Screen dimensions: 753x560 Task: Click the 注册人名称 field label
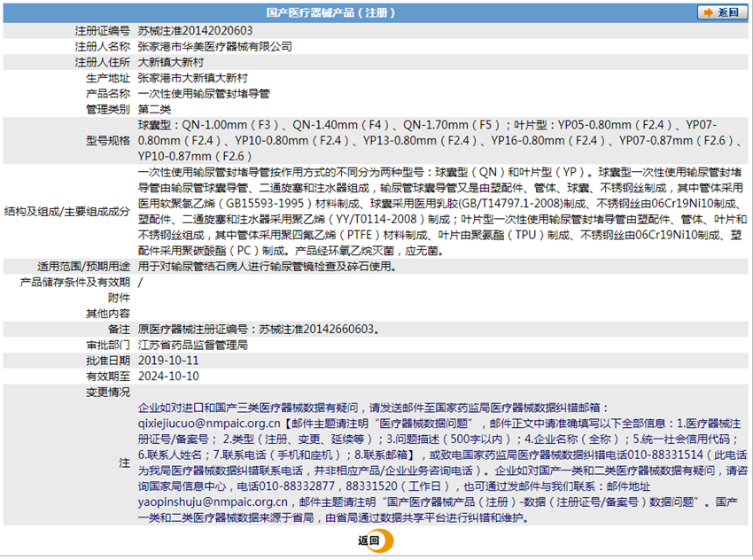(x=102, y=47)
